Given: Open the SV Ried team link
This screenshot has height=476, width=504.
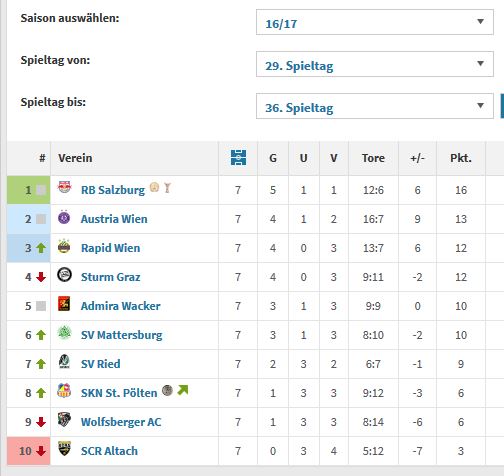Looking at the screenshot, I should point(101,364).
